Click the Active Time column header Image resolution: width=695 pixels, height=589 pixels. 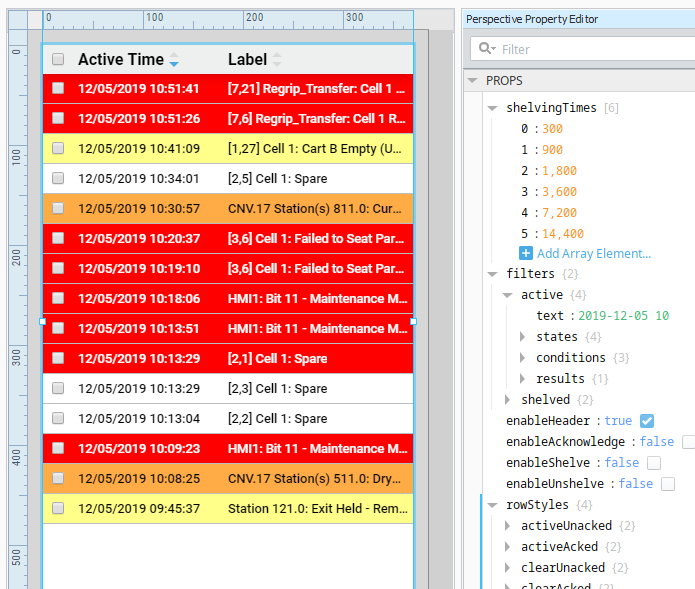coord(121,59)
